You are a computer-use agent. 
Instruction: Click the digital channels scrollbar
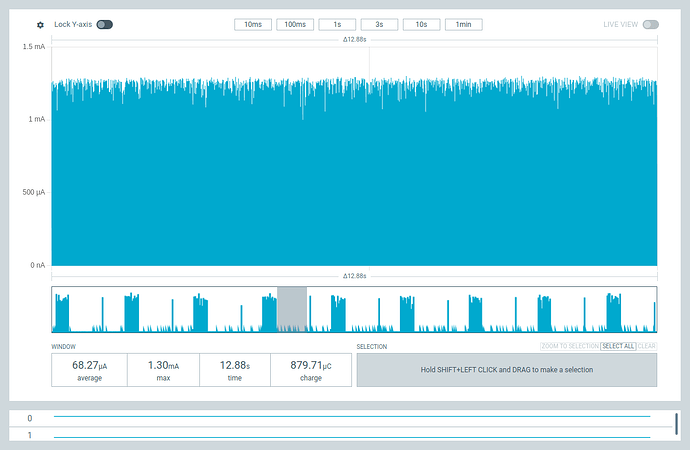pos(677,424)
